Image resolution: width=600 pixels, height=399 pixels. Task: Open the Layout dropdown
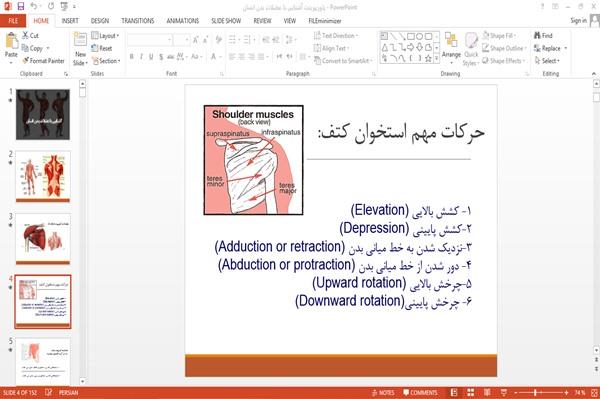click(x=105, y=36)
